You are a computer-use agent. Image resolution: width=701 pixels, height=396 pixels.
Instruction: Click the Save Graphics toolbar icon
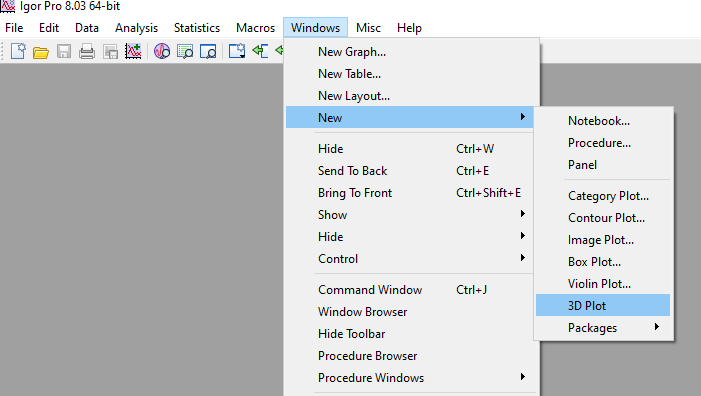point(110,52)
